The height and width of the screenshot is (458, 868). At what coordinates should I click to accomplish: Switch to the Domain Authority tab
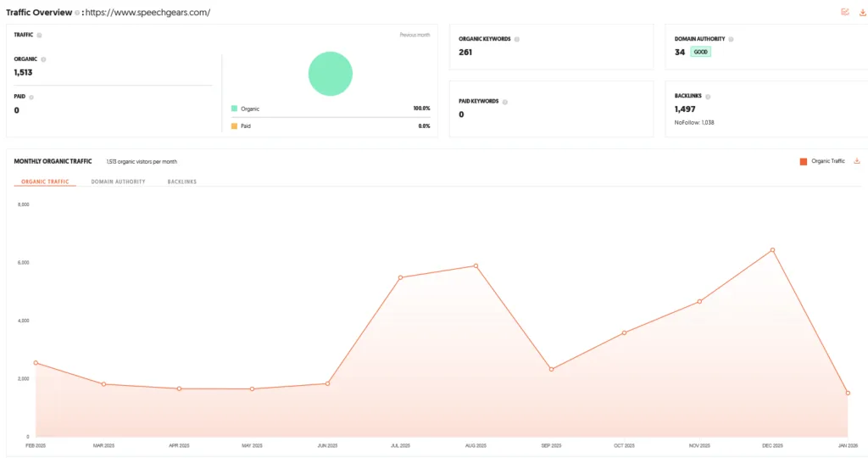tap(118, 182)
